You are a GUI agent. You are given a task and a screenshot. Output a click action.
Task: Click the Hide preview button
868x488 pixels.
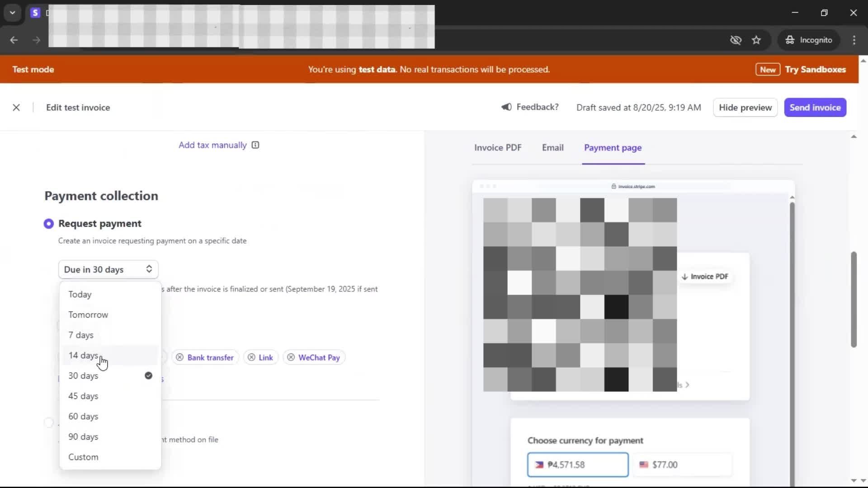tap(745, 108)
